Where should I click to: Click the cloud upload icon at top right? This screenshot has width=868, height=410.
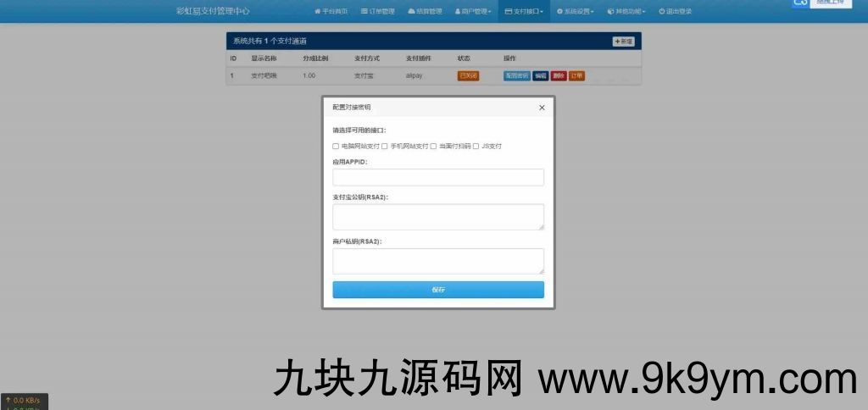tap(800, 3)
